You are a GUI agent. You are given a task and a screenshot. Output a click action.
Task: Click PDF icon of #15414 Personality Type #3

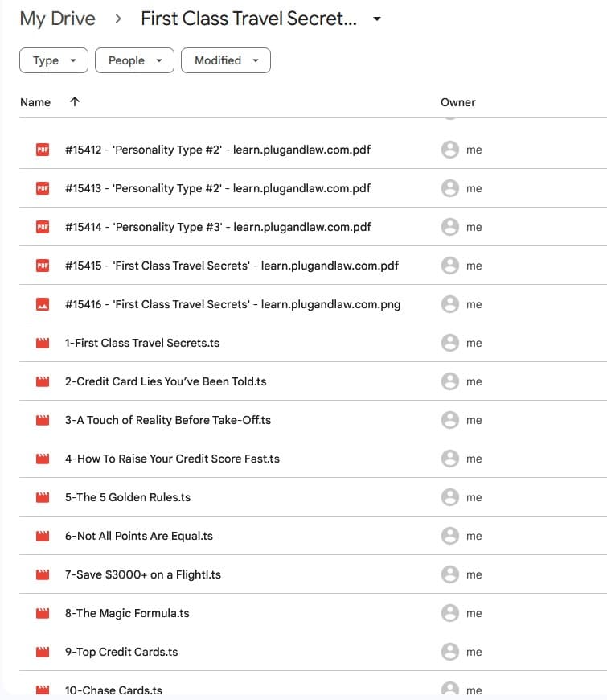point(43,227)
